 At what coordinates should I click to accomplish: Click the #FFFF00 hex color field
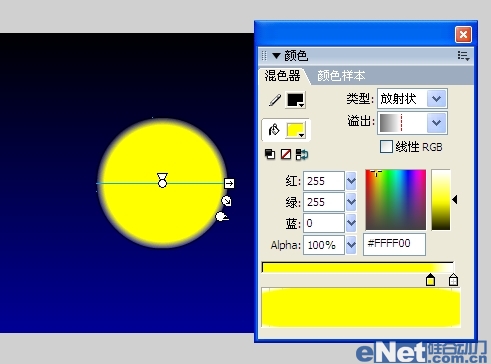pos(394,244)
